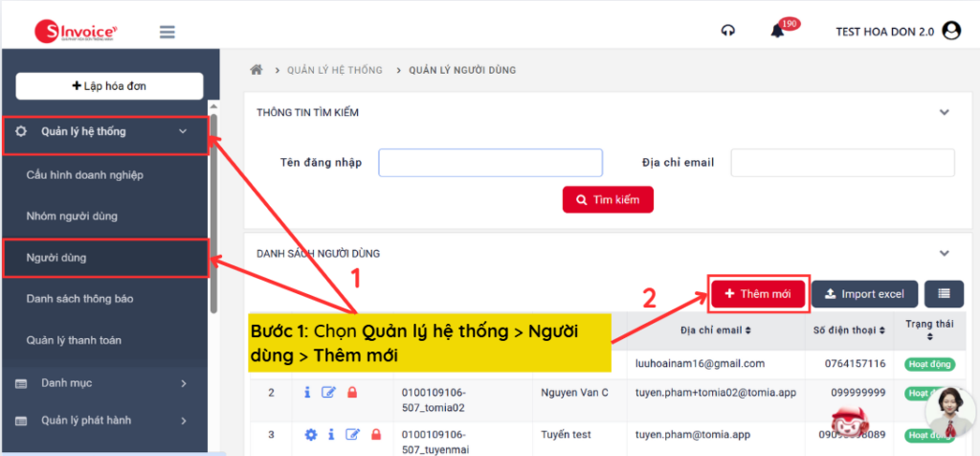Open the headset support icon
Image resolution: width=980 pixels, height=456 pixels.
coord(728,31)
